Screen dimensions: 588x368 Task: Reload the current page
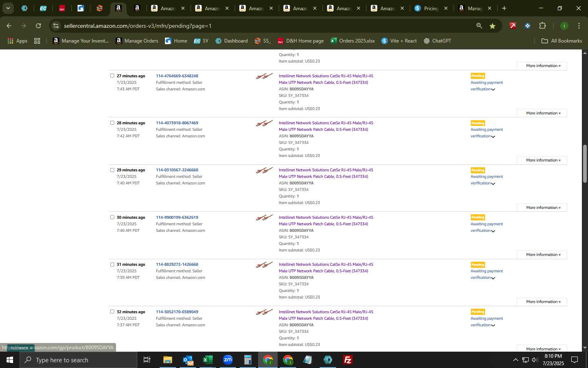coord(38,26)
